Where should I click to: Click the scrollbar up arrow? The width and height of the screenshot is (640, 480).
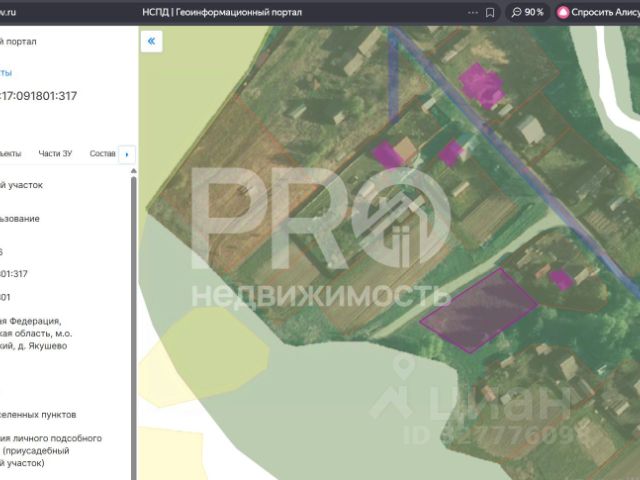(133, 171)
